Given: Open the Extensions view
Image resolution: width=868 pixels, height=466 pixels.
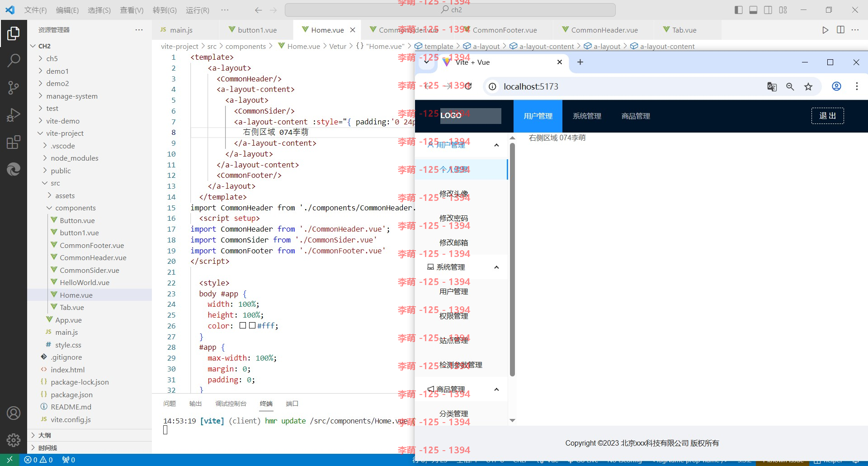Looking at the screenshot, I should [14, 142].
